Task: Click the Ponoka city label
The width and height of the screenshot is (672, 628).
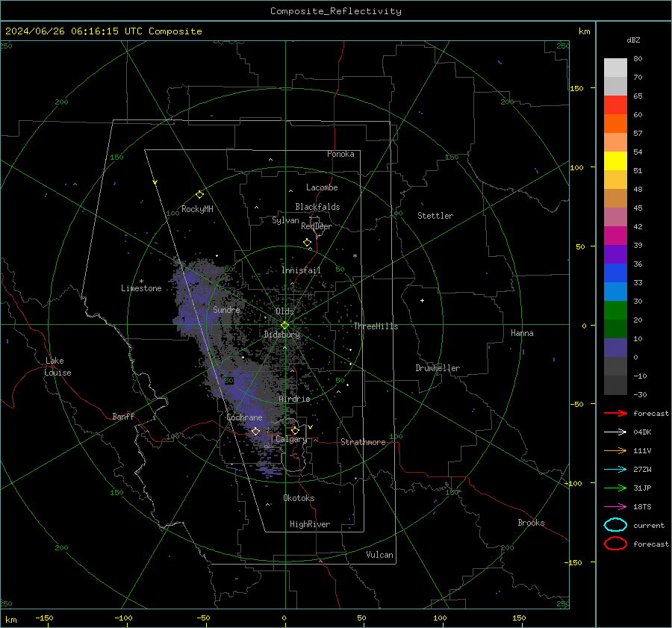Action: click(x=340, y=154)
